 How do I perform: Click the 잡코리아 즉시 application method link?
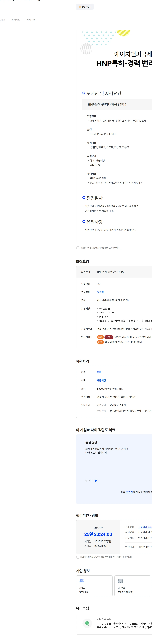pyautogui.click(x=145, y=527)
